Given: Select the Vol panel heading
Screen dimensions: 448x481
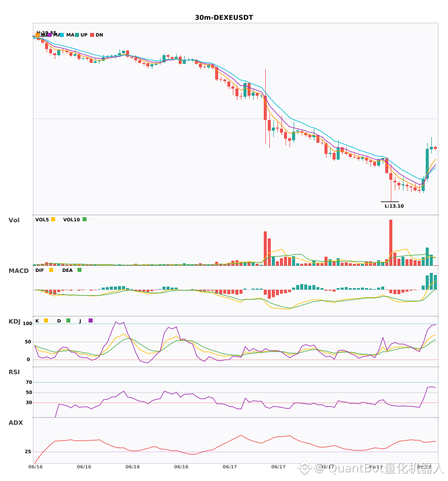Looking at the screenshot, I should click(x=14, y=220).
